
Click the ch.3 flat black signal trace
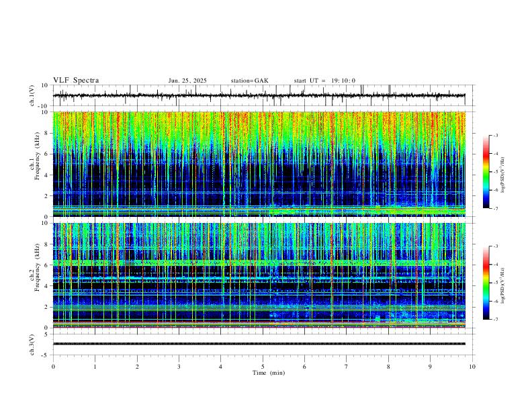coord(259,344)
